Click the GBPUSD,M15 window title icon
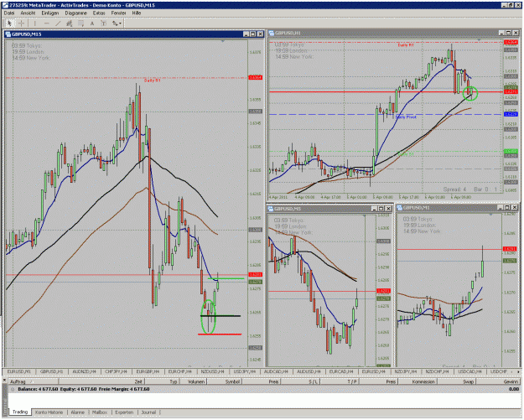The height and width of the screenshot is (420, 524). coord(8,34)
